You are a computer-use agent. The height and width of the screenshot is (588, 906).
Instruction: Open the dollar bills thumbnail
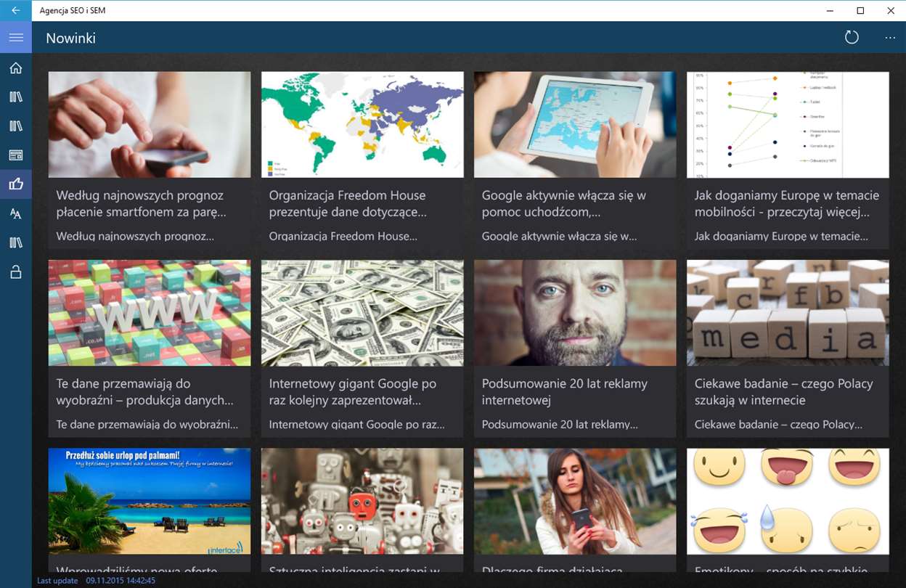tap(362, 313)
